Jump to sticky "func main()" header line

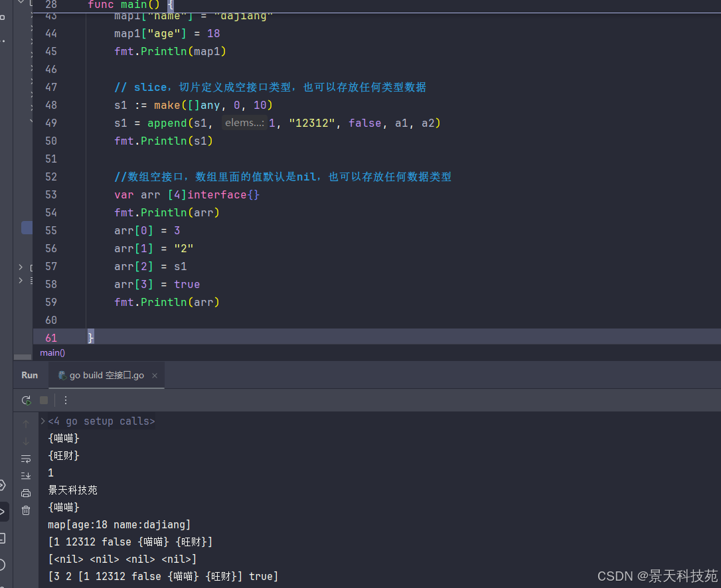pyautogui.click(x=126, y=5)
